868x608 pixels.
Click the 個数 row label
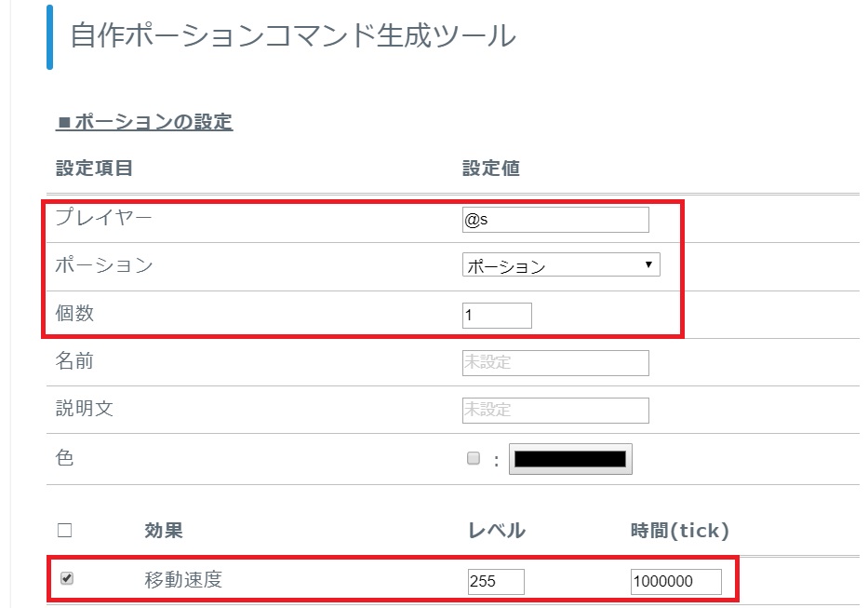[74, 313]
